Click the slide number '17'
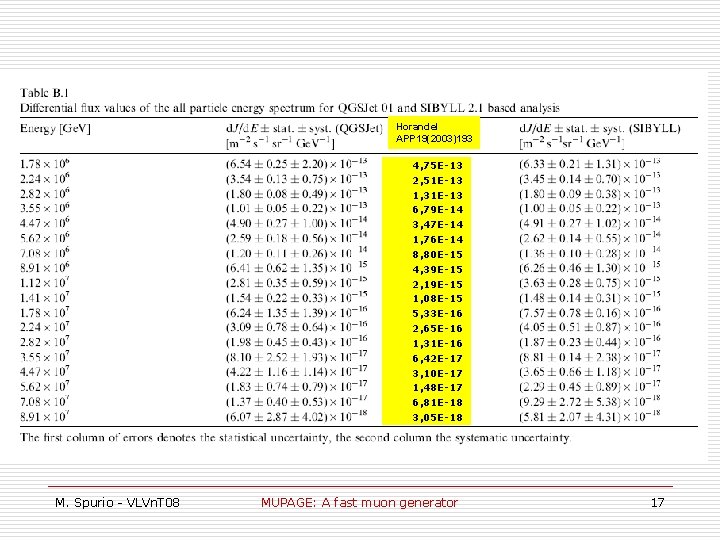The height and width of the screenshot is (540, 720). (657, 502)
